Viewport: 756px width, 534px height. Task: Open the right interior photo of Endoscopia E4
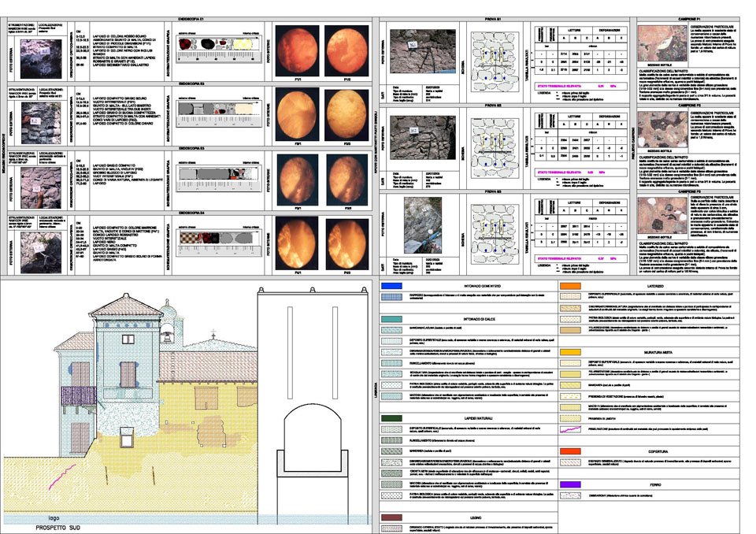[346, 244]
